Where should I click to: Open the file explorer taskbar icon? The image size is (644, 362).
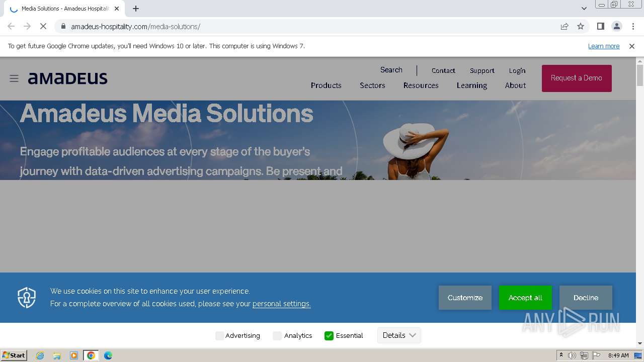click(57, 355)
